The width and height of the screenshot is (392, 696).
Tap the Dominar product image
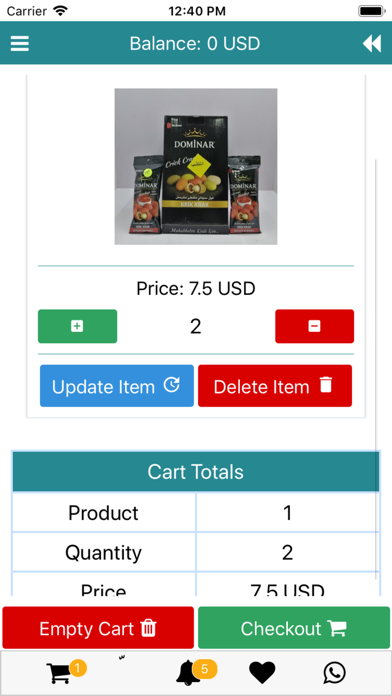click(x=196, y=166)
